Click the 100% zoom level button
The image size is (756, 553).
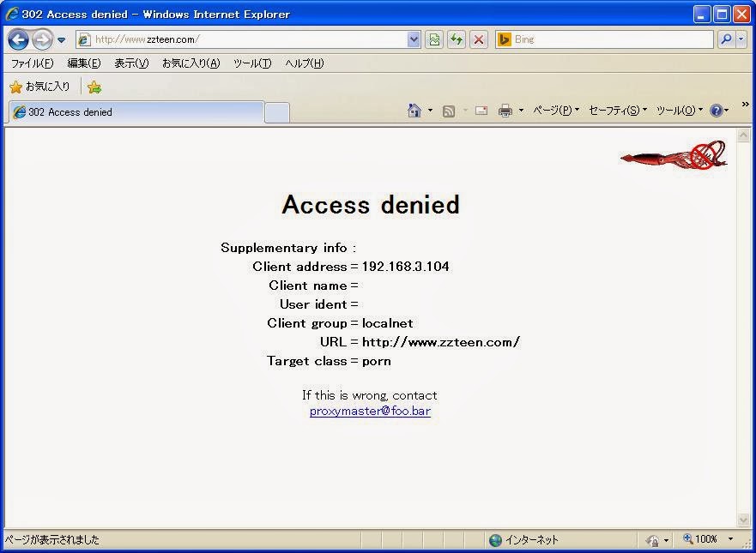700,539
